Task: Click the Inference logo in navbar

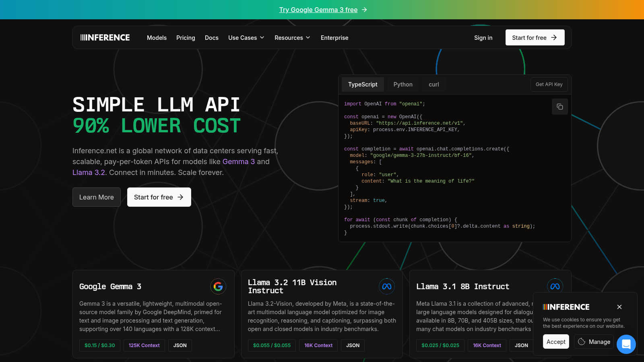Action: point(105,37)
